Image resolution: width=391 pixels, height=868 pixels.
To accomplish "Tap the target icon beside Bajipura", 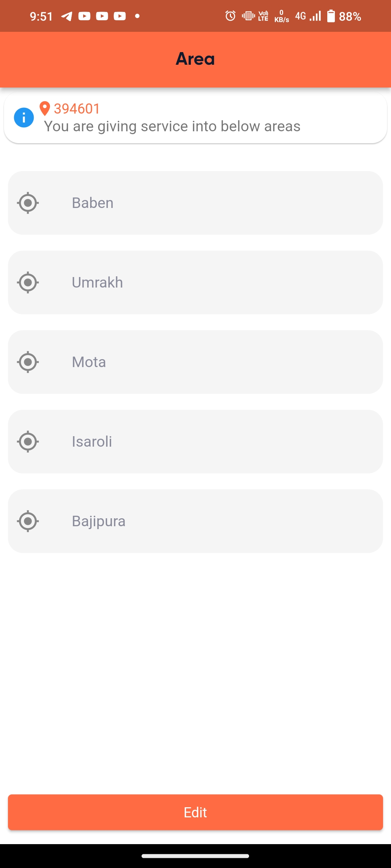I will click(28, 521).
